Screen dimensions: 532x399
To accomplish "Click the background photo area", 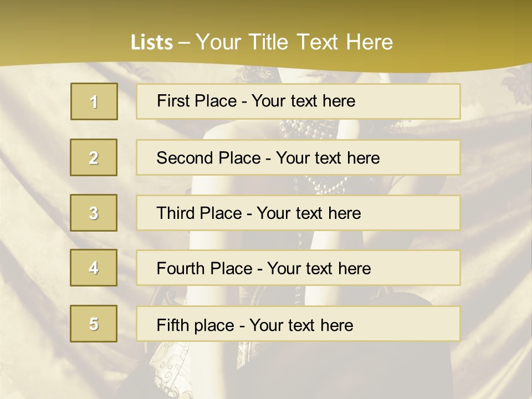I will (493, 222).
